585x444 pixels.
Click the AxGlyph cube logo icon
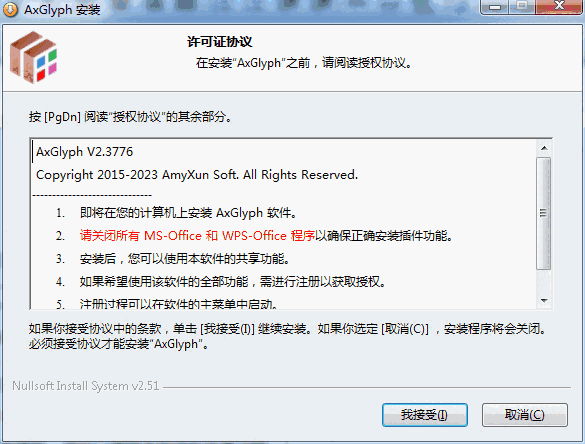coord(34,57)
